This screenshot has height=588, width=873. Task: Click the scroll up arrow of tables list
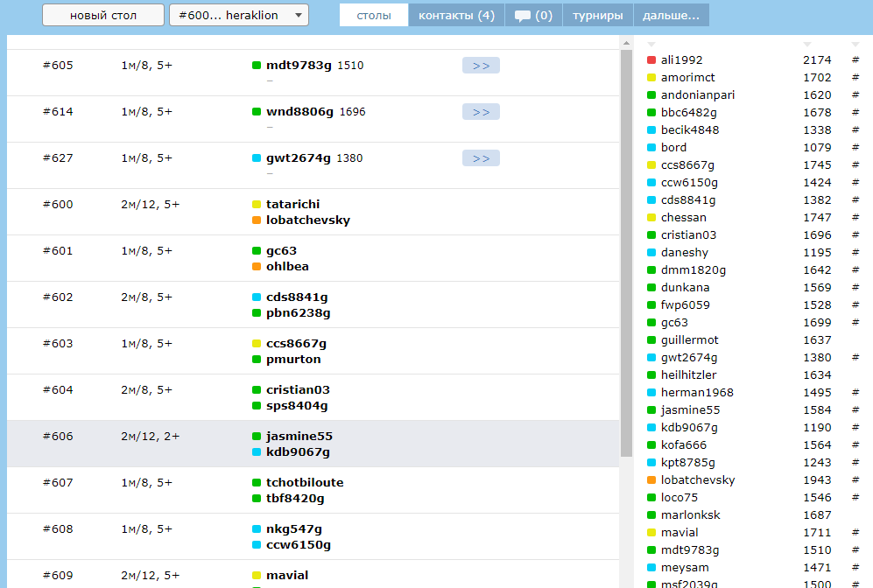click(x=626, y=43)
